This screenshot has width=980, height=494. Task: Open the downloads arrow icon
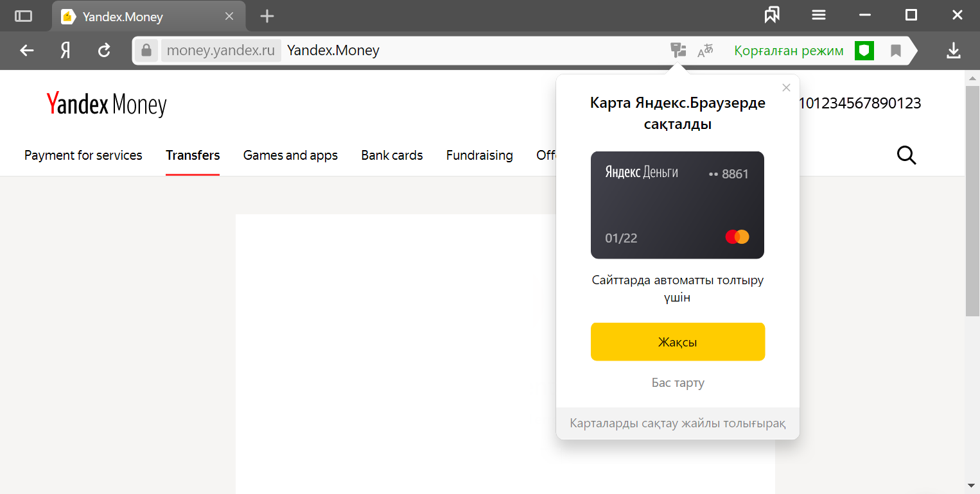tap(954, 51)
